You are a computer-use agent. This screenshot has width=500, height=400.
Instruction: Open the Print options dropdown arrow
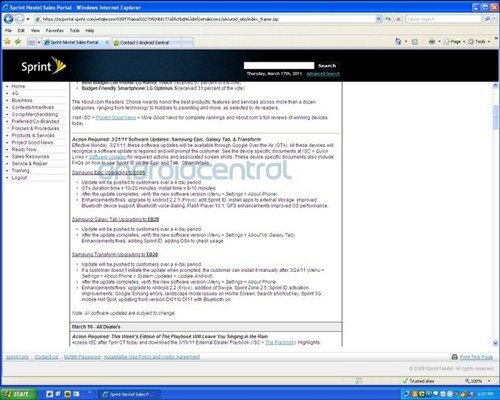(x=439, y=42)
